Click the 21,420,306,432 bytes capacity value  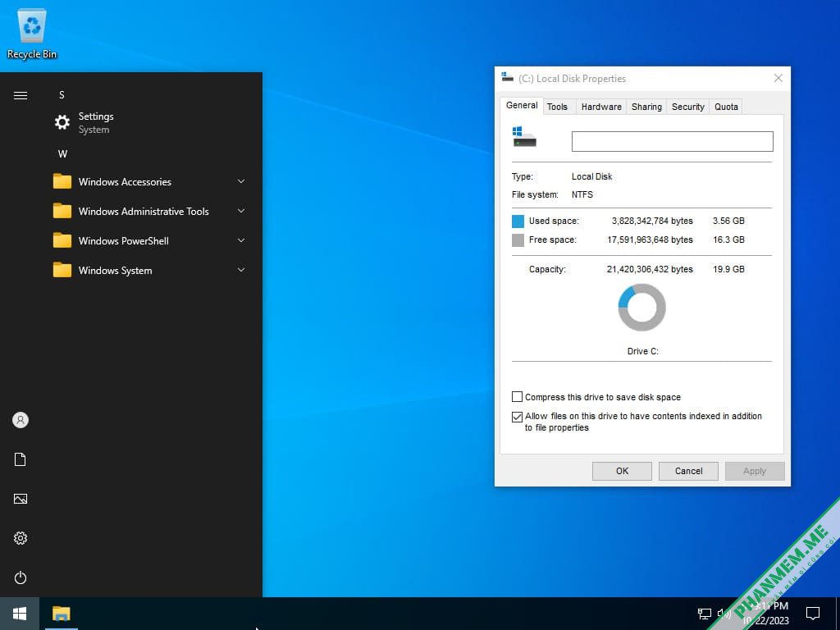(x=650, y=269)
